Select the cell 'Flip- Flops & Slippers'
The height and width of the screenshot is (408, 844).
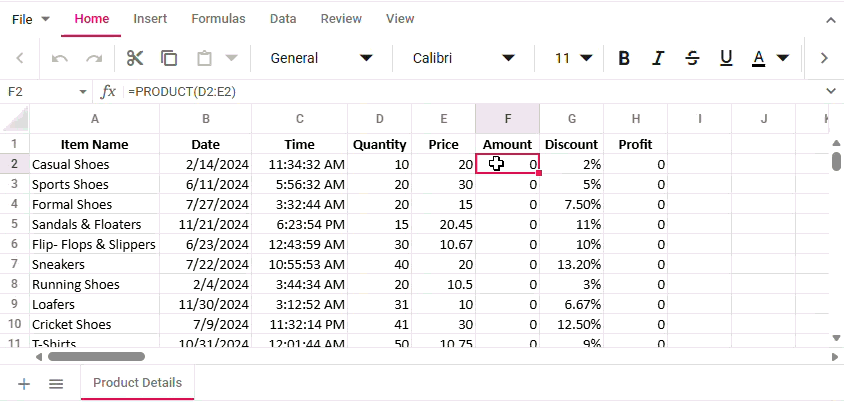95,244
